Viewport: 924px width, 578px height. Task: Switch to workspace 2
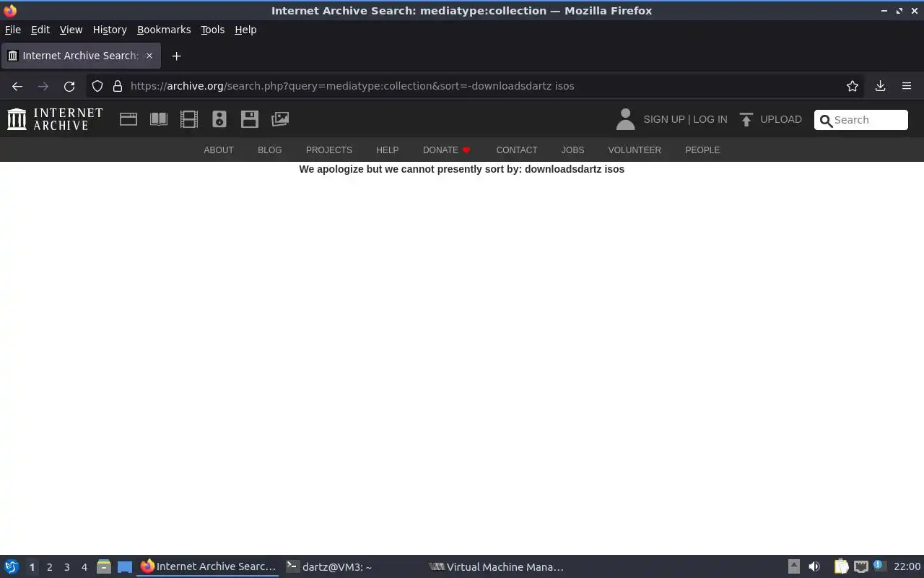coord(50,567)
